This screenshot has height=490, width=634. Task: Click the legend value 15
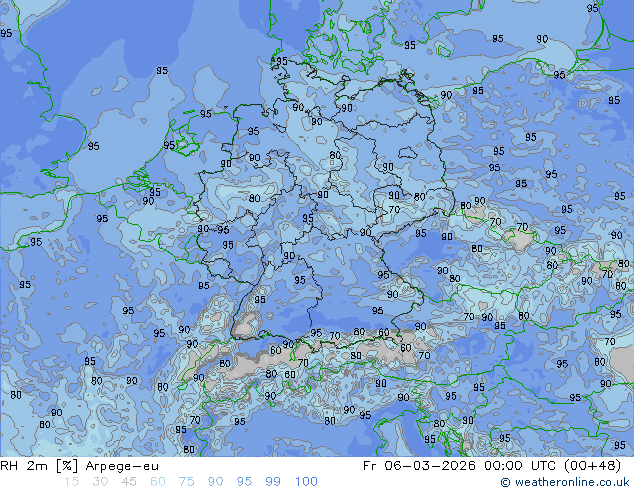click(x=71, y=482)
